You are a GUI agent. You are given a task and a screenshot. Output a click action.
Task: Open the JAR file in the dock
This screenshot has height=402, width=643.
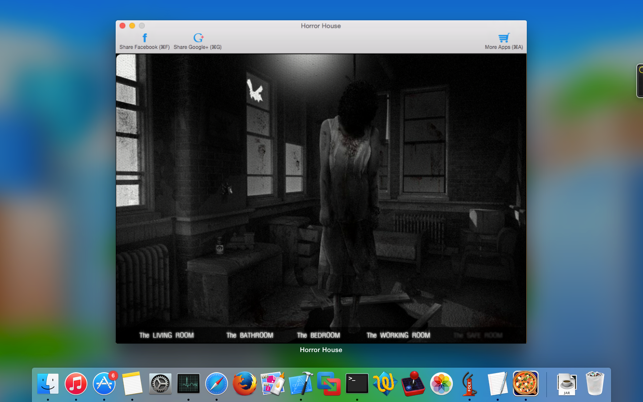566,384
